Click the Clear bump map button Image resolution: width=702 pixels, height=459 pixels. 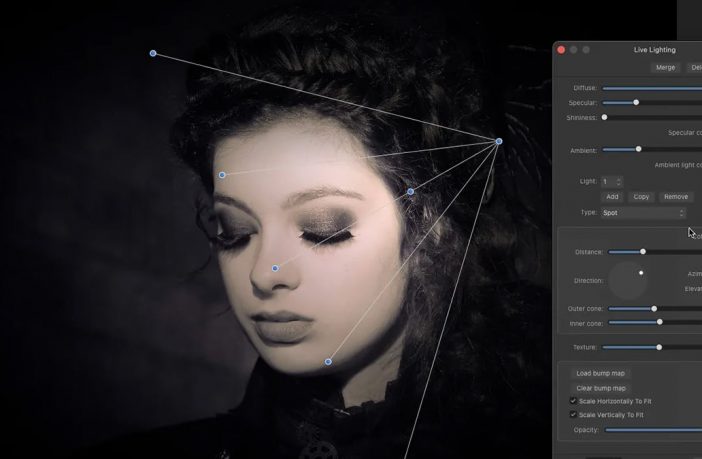601,388
